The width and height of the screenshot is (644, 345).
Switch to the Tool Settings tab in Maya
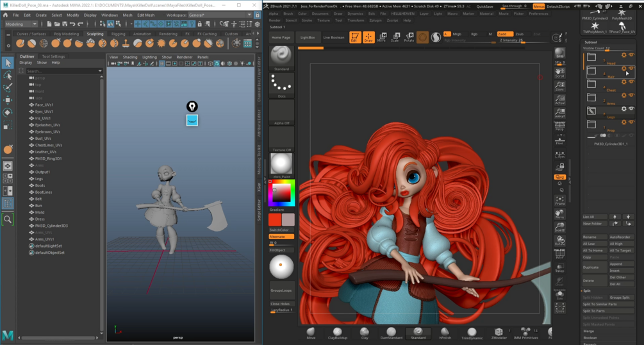pyautogui.click(x=53, y=56)
